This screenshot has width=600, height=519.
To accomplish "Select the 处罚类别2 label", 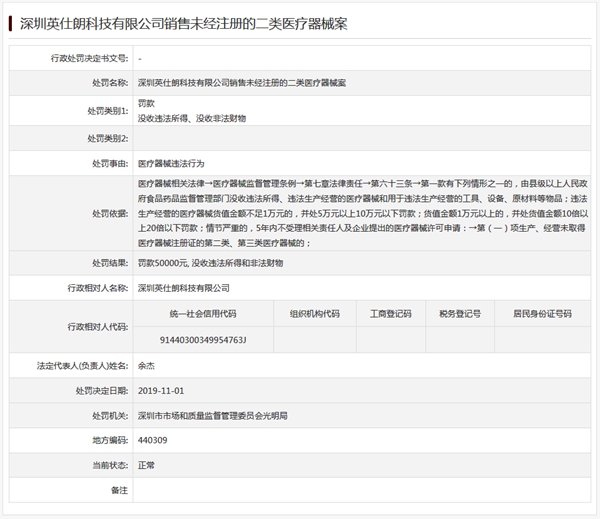I will pyautogui.click(x=108, y=138).
